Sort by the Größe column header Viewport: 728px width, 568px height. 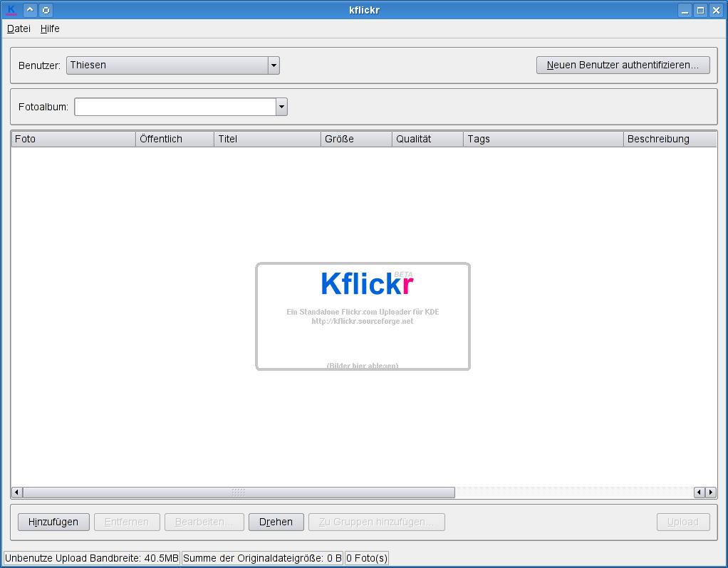coord(356,139)
